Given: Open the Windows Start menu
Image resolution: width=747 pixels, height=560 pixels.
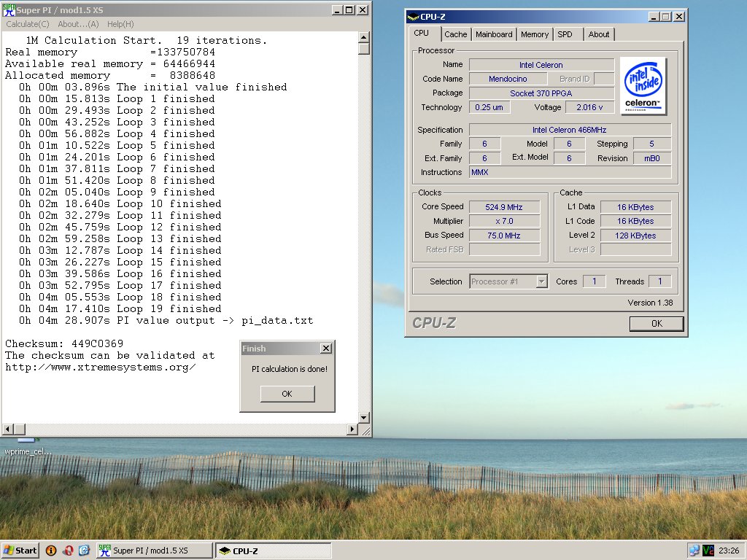Looking at the screenshot, I should coord(20,551).
